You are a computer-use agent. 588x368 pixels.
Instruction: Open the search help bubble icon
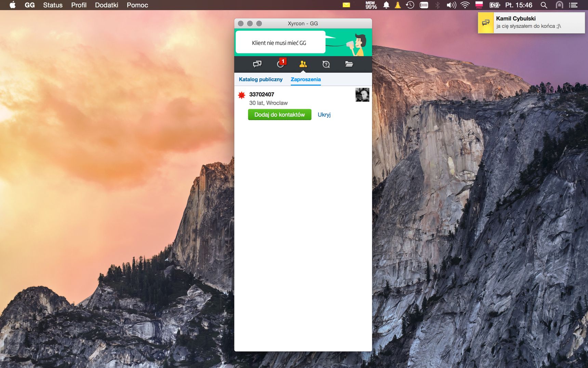tap(326, 64)
